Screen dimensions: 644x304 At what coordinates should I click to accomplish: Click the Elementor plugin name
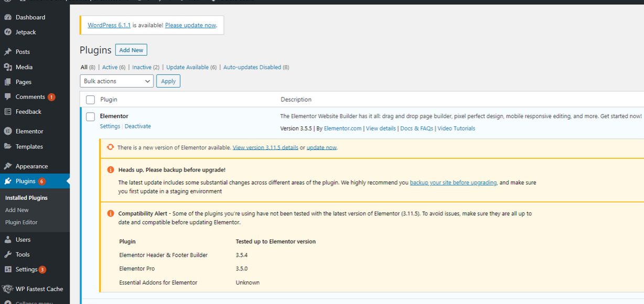point(114,116)
